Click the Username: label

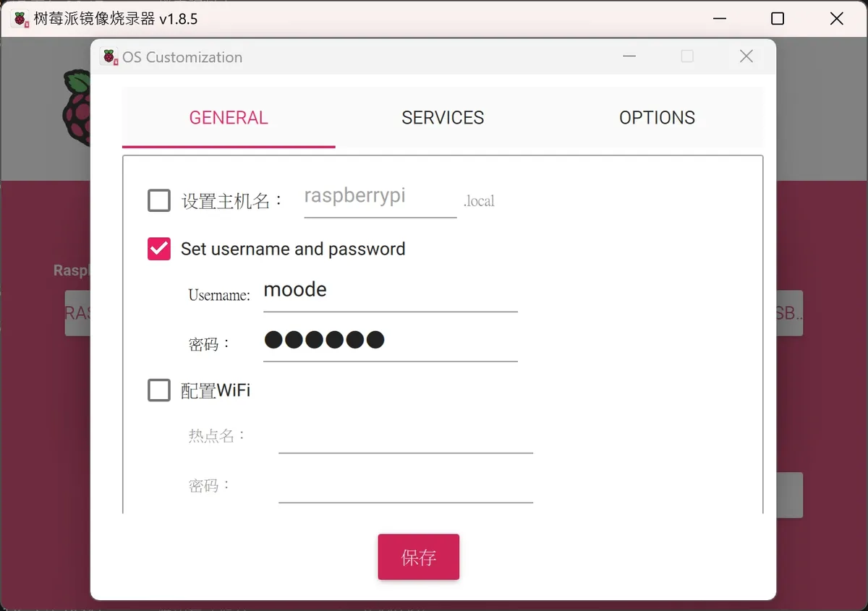pos(219,295)
